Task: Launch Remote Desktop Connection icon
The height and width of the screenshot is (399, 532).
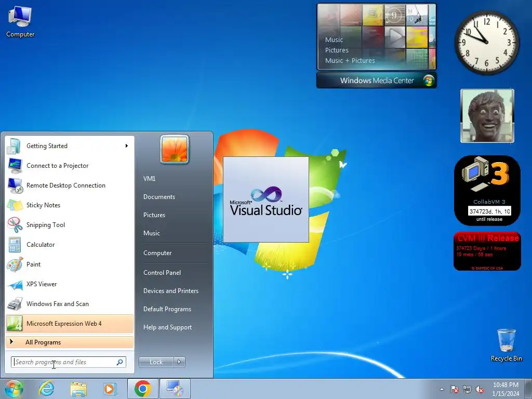Action: (15, 185)
